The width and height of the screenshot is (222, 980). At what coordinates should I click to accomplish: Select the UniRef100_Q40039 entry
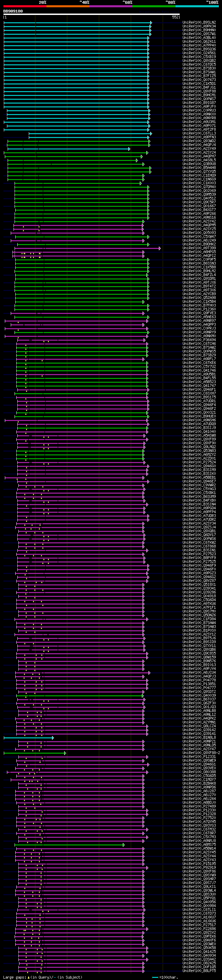[199, 695]
